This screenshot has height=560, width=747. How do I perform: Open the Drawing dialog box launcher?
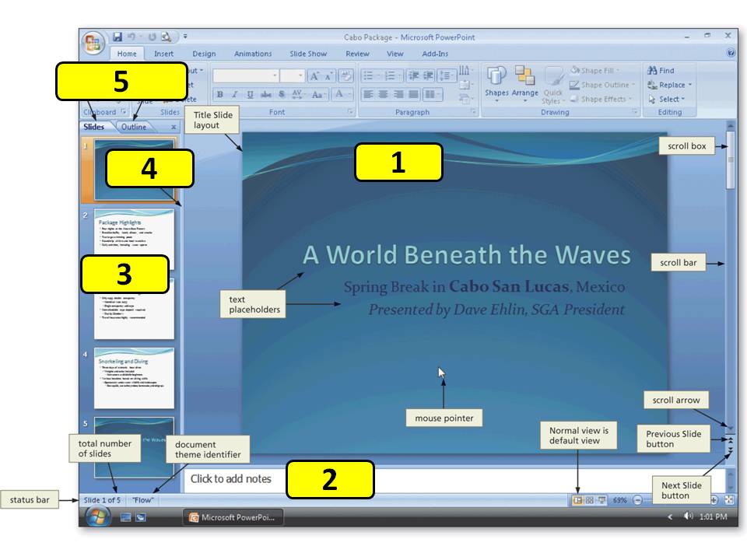(635, 111)
